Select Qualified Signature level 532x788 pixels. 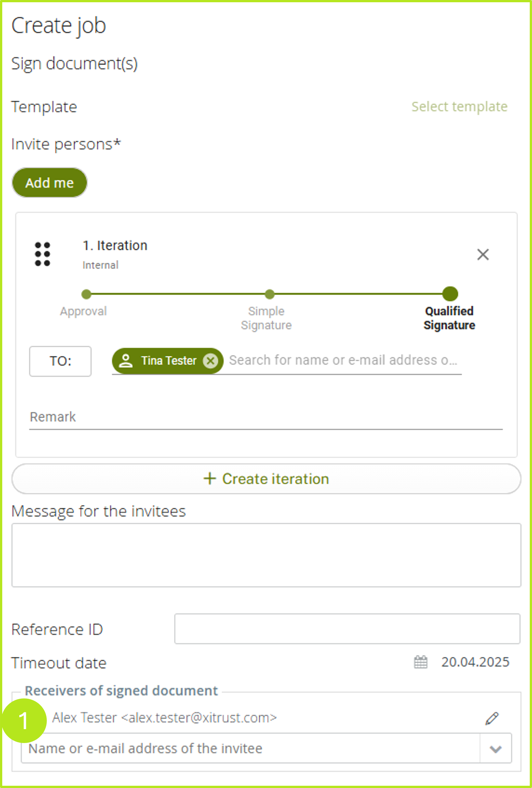click(x=450, y=294)
